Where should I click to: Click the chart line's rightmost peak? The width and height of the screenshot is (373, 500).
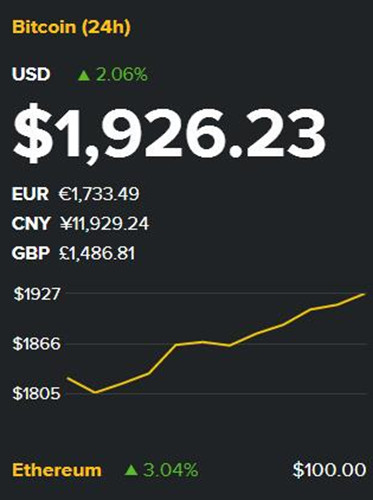[364, 294]
